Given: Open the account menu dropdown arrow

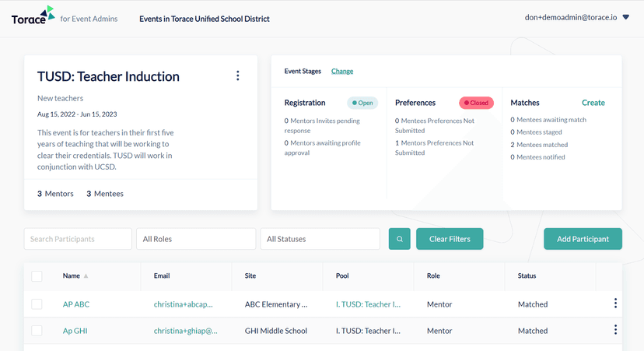Looking at the screenshot, I should point(626,17).
